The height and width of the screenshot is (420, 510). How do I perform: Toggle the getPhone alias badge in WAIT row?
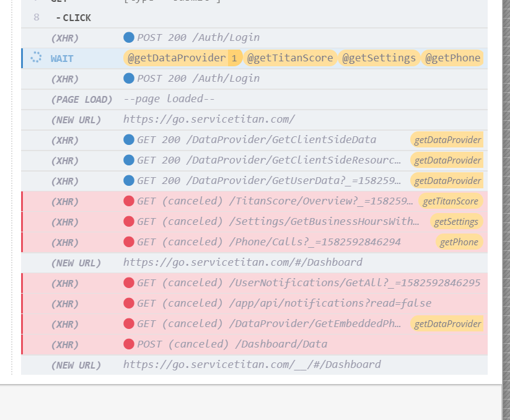pos(453,58)
